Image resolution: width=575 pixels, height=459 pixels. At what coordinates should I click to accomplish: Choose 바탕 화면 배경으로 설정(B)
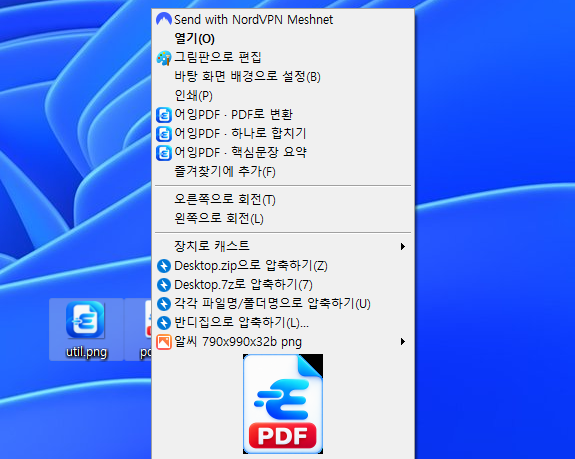click(x=283, y=77)
